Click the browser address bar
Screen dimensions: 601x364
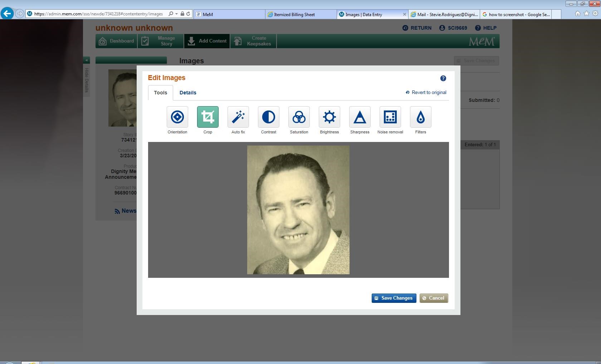[98, 14]
